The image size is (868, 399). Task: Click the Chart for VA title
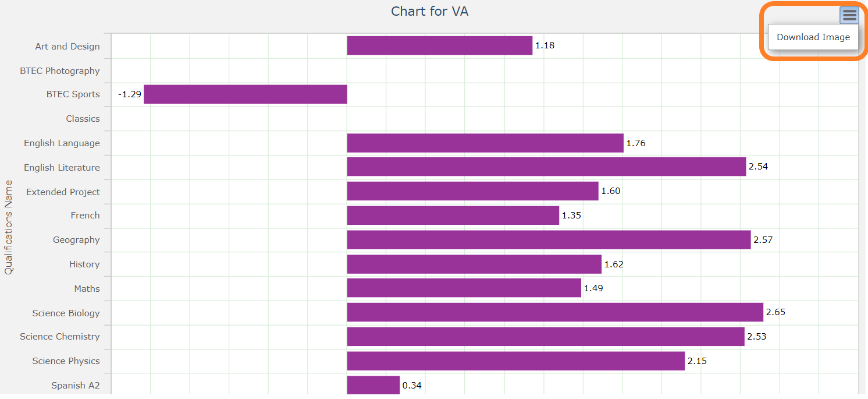(x=430, y=11)
